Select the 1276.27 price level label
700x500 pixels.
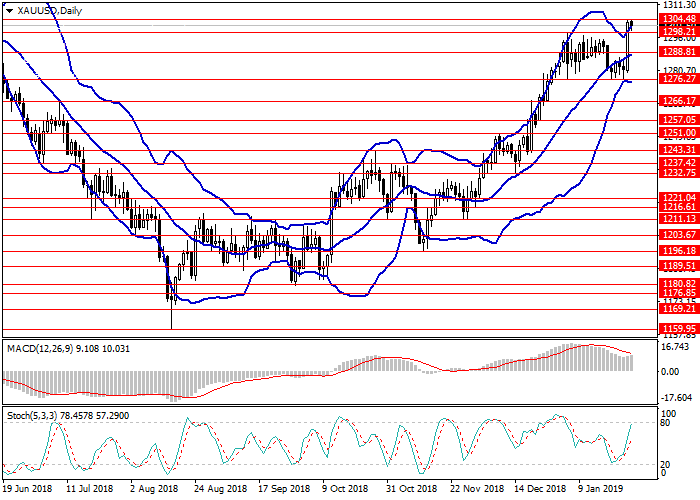pyautogui.click(x=678, y=79)
